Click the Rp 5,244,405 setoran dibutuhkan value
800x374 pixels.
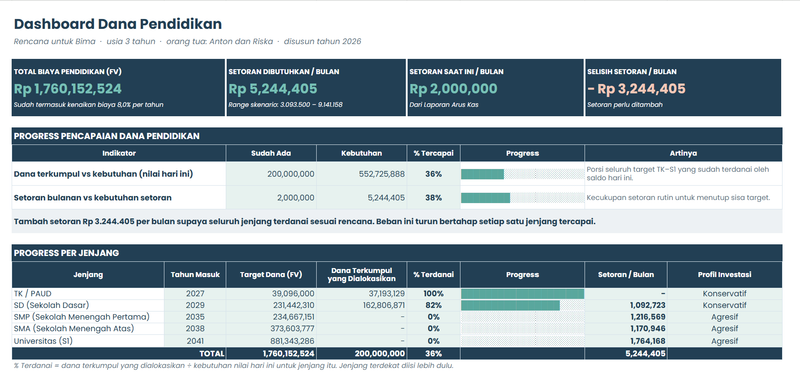click(273, 89)
